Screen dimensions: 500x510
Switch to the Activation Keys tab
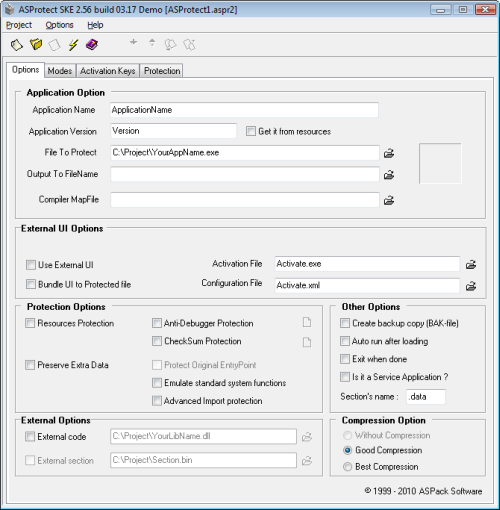[x=108, y=71]
